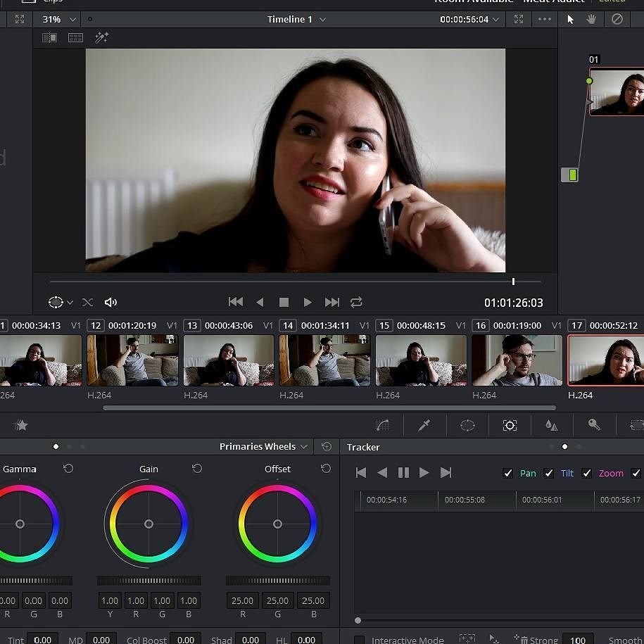Select clip 13 thumbnail
The width and height of the screenshot is (644, 644).
click(x=229, y=360)
